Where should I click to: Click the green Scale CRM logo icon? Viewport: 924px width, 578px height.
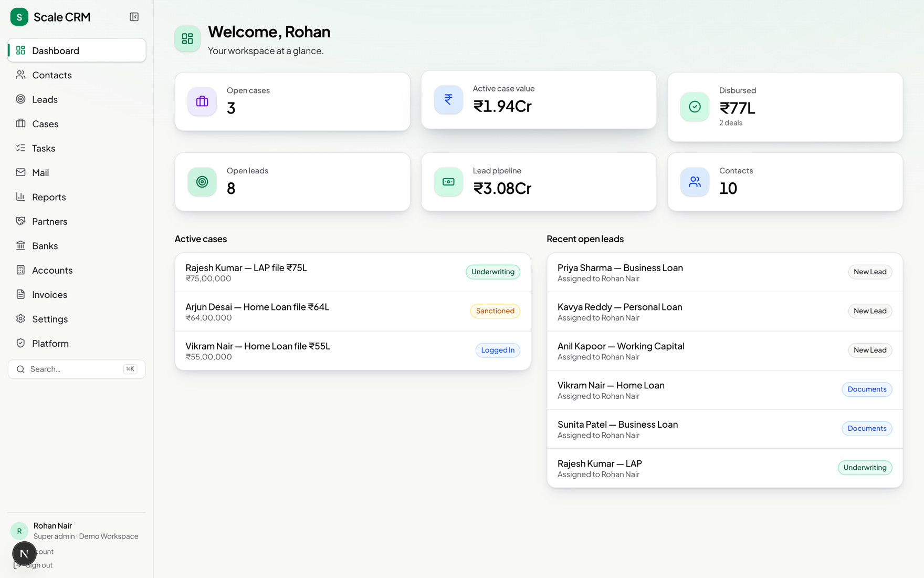coord(19,17)
